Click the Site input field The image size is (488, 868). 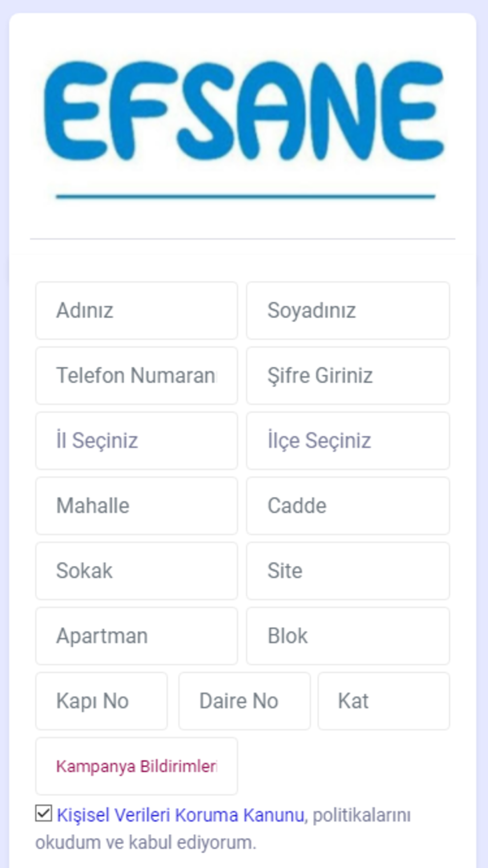coord(348,571)
